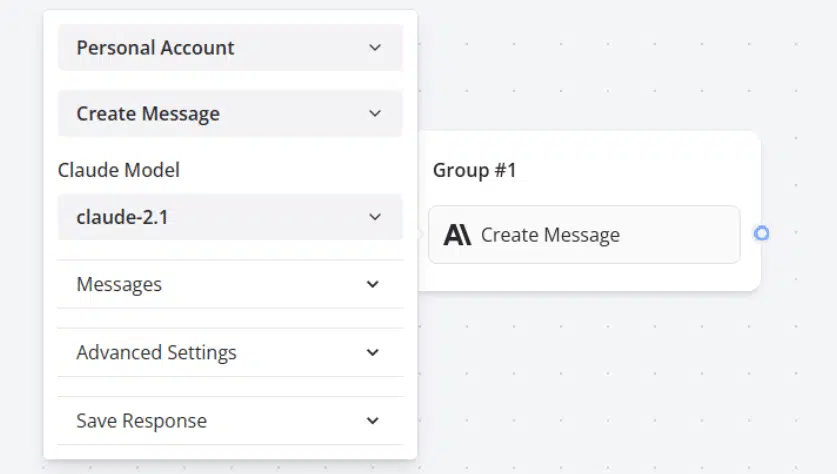
Task: Select the Create Message block in group
Action: pyautogui.click(x=584, y=234)
